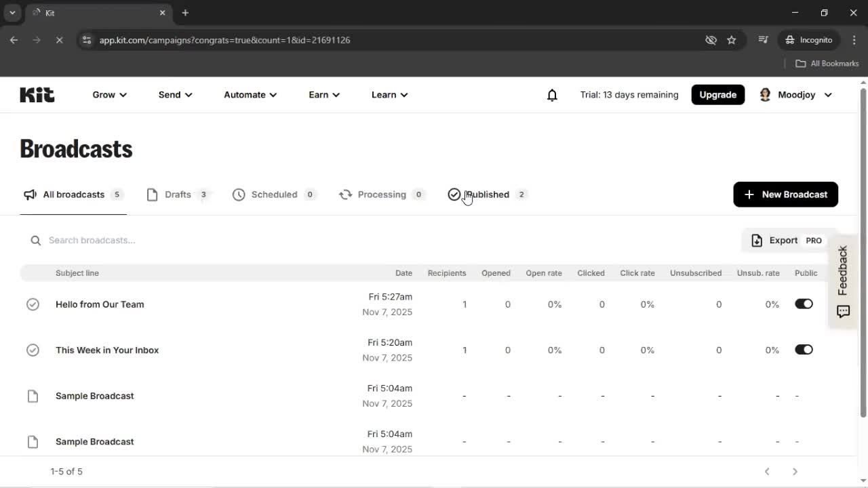
Task: Open the Published tab
Action: tap(487, 195)
